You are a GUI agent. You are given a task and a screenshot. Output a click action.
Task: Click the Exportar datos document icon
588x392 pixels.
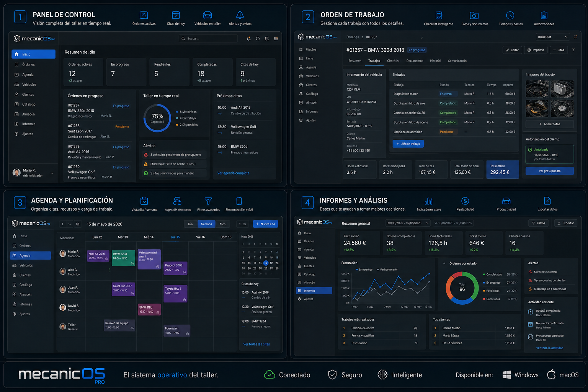point(547,201)
